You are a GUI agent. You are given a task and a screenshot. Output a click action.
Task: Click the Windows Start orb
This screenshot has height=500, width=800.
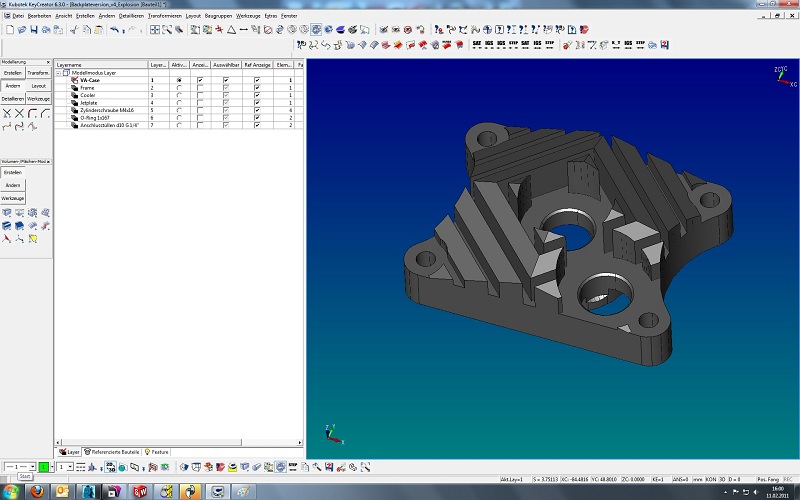(x=11, y=492)
